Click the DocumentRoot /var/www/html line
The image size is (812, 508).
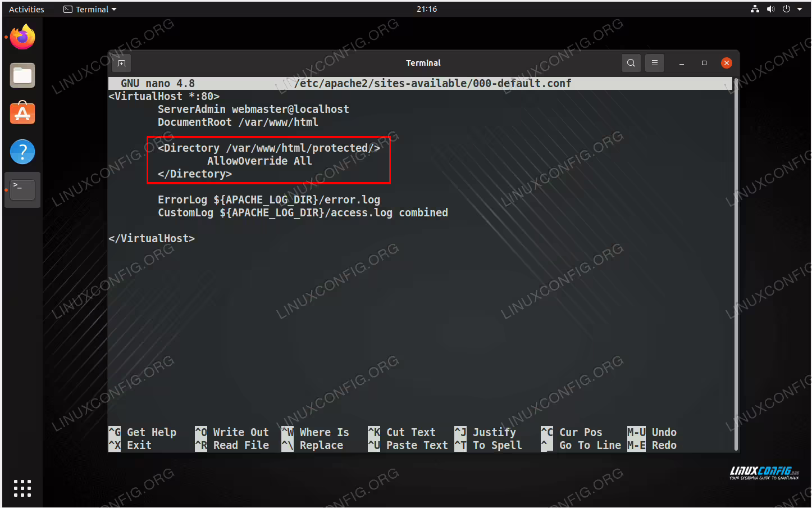[238, 122]
